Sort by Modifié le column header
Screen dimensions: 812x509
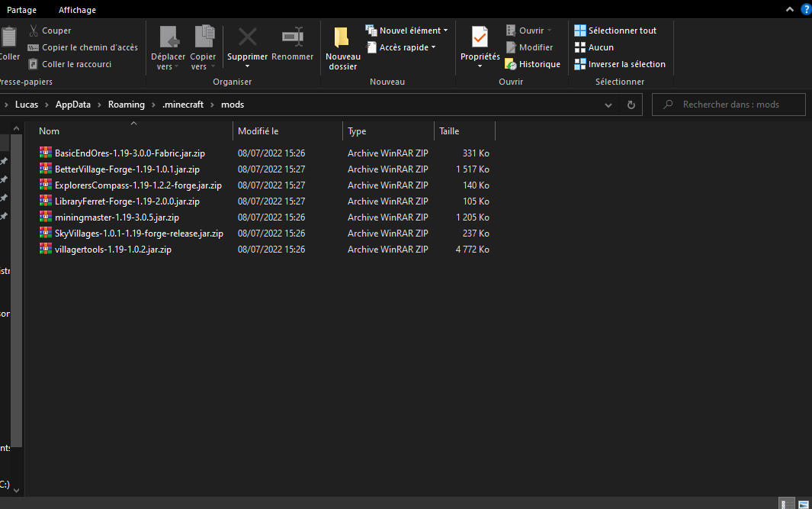click(x=287, y=131)
